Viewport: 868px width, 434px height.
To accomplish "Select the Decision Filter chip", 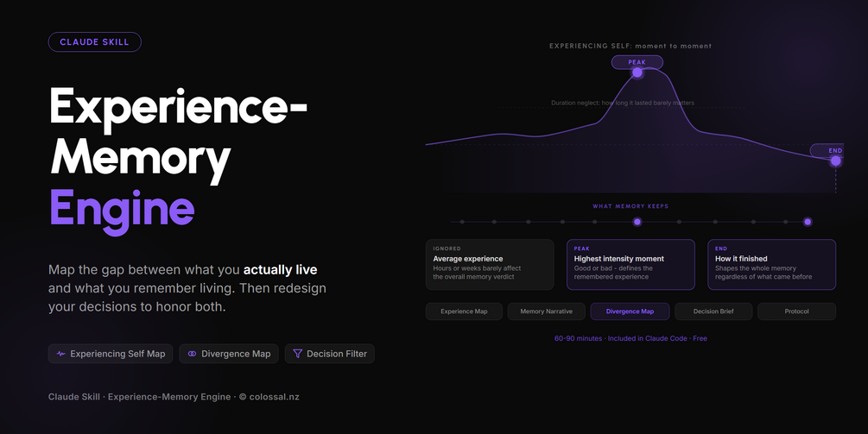I will click(x=329, y=354).
